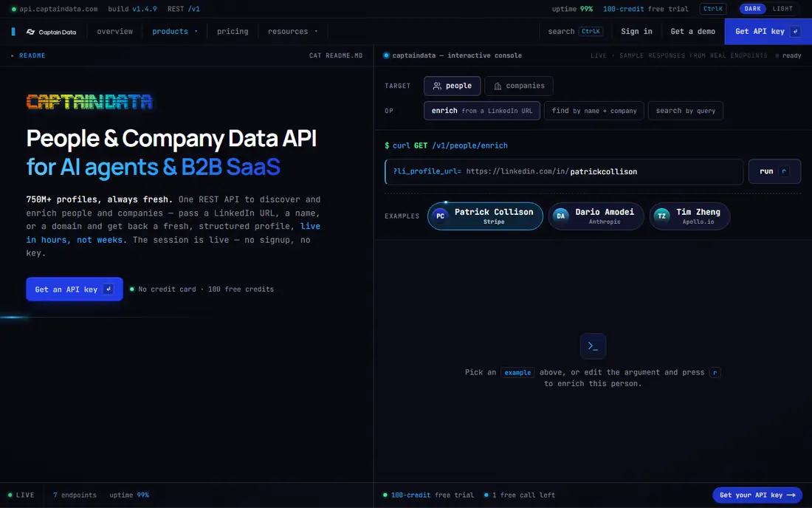
Task: Expand the README section arrow
Action: [13, 55]
